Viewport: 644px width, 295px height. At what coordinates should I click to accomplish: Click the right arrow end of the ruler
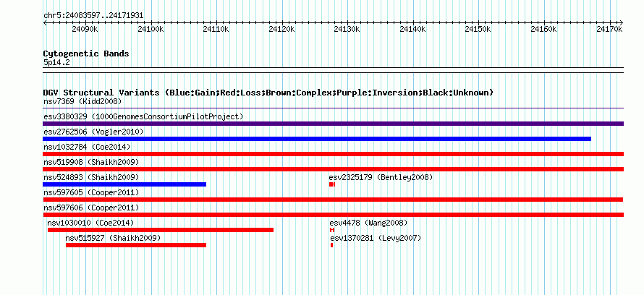coord(622,22)
